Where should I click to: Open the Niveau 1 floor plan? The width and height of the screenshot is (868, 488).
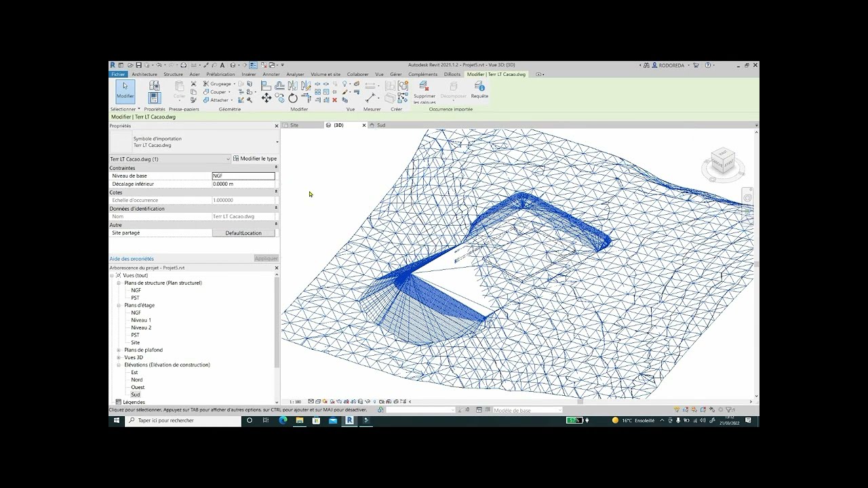point(141,320)
